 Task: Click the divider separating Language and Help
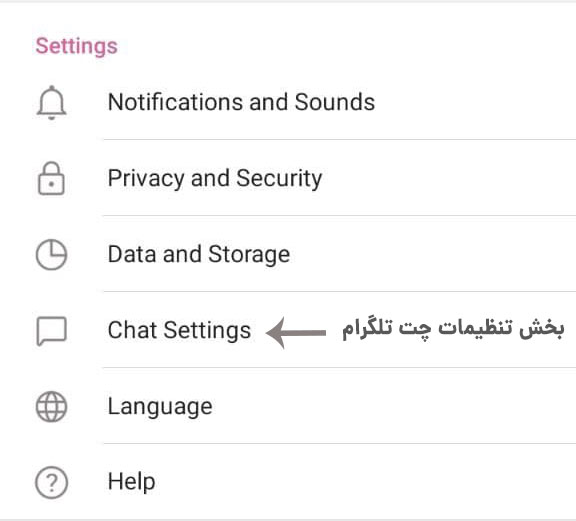[x=339, y=443]
